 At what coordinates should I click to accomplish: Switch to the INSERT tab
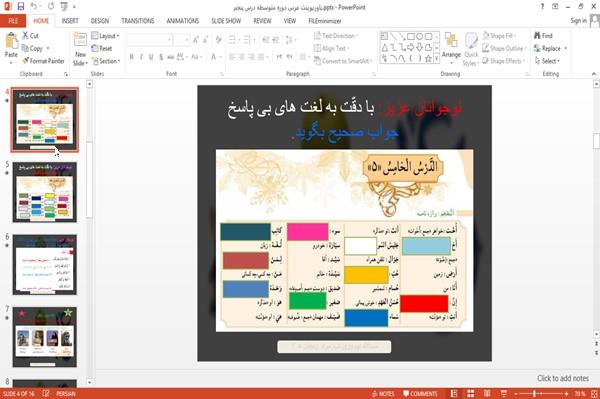click(x=70, y=21)
